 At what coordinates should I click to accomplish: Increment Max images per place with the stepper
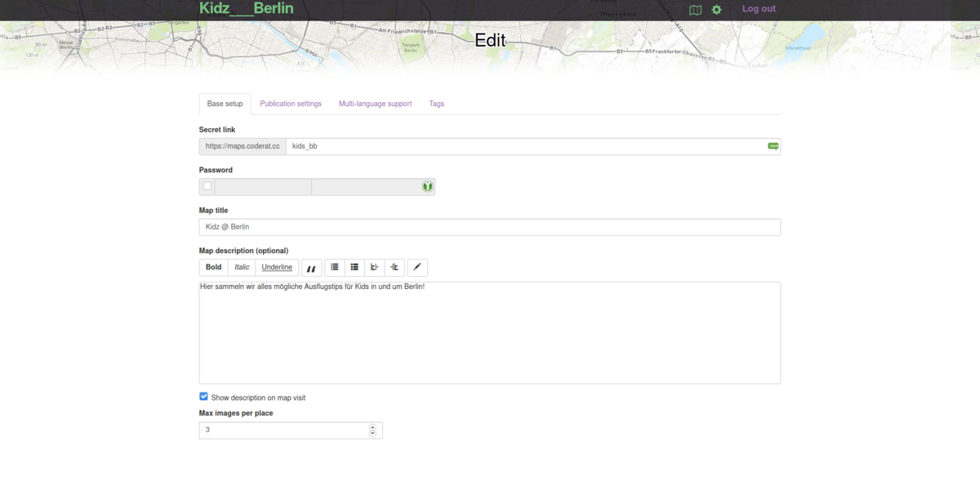click(x=372, y=427)
